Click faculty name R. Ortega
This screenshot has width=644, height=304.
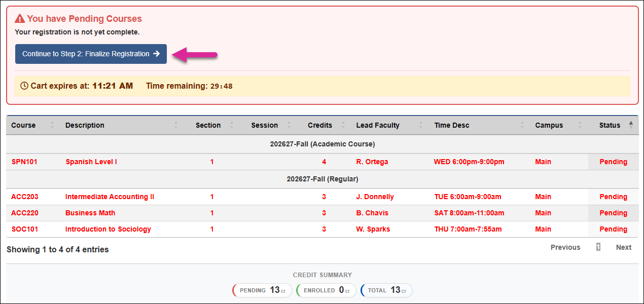coord(372,162)
